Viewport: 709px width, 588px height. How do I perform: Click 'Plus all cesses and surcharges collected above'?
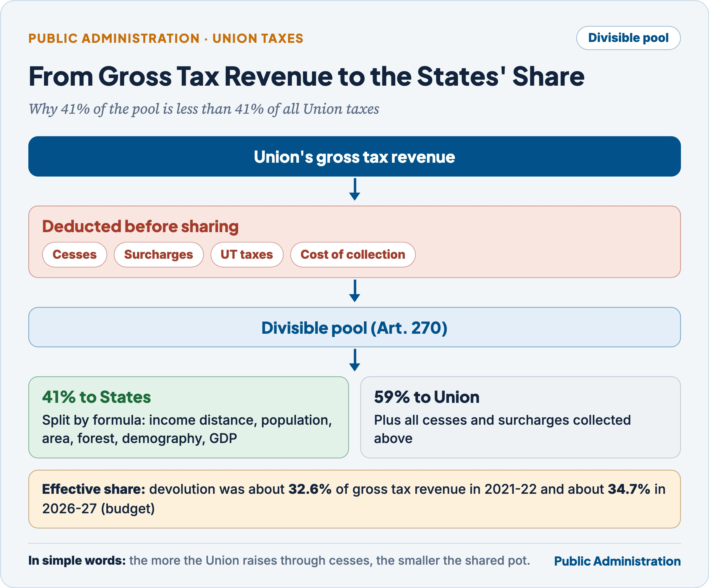pos(502,429)
